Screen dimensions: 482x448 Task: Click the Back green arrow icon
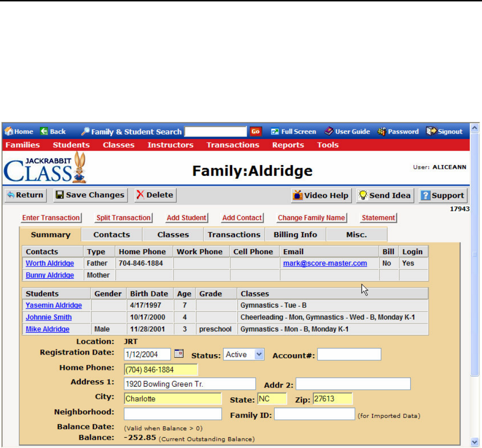coord(44,131)
